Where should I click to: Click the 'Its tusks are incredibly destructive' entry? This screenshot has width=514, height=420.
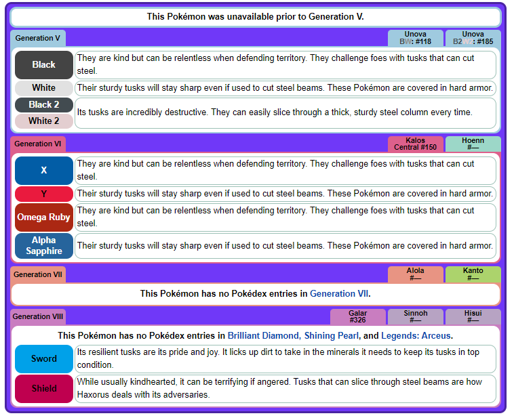285,113
